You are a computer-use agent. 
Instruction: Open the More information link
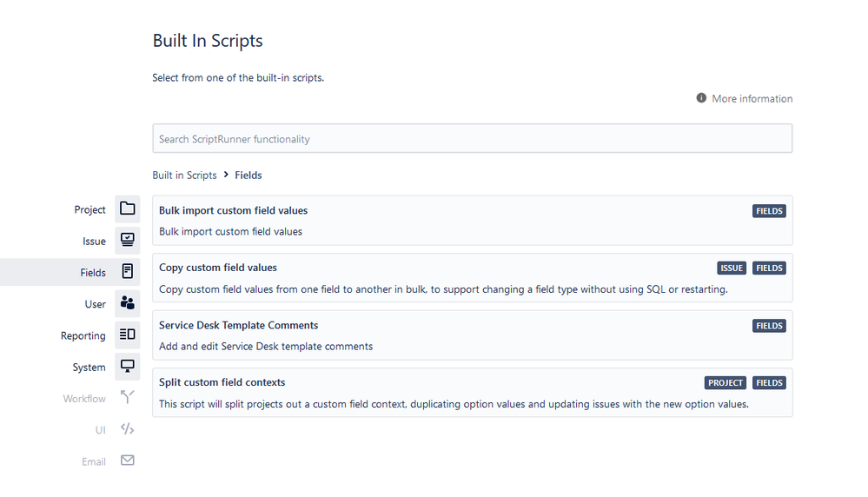[752, 98]
